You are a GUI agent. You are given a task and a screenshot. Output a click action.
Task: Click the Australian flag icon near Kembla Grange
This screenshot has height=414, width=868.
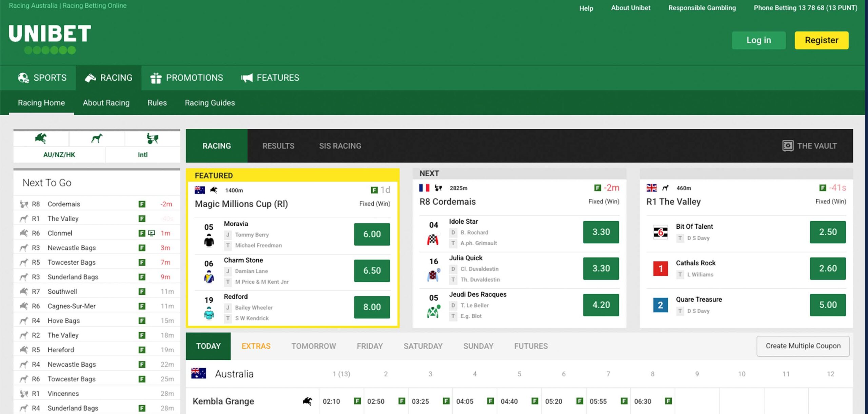tap(200, 373)
